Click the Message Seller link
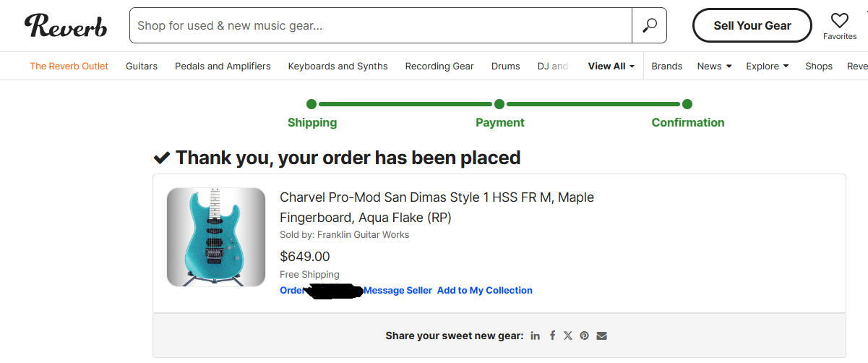Viewport: 868px width, 363px height. coord(398,290)
